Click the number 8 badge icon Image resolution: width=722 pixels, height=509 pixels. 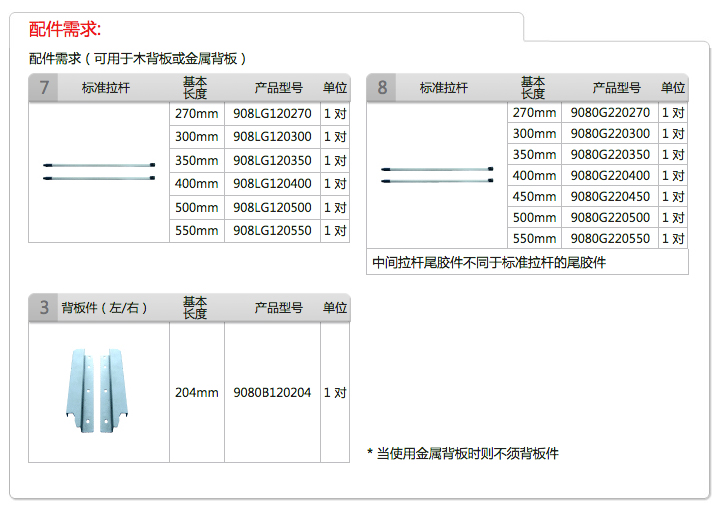[x=382, y=88]
